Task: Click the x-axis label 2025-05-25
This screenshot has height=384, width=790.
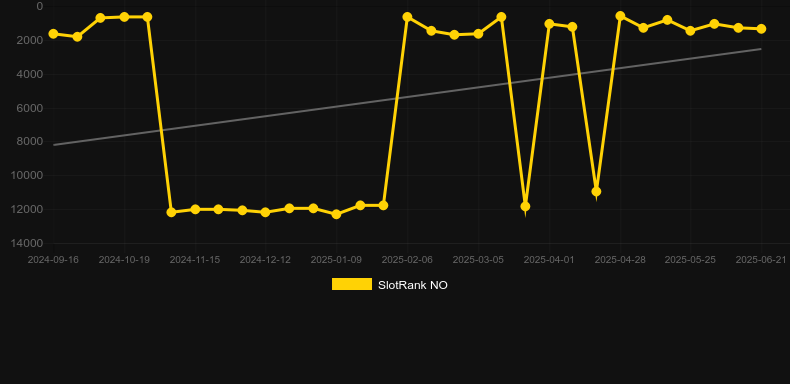Action: click(690, 260)
